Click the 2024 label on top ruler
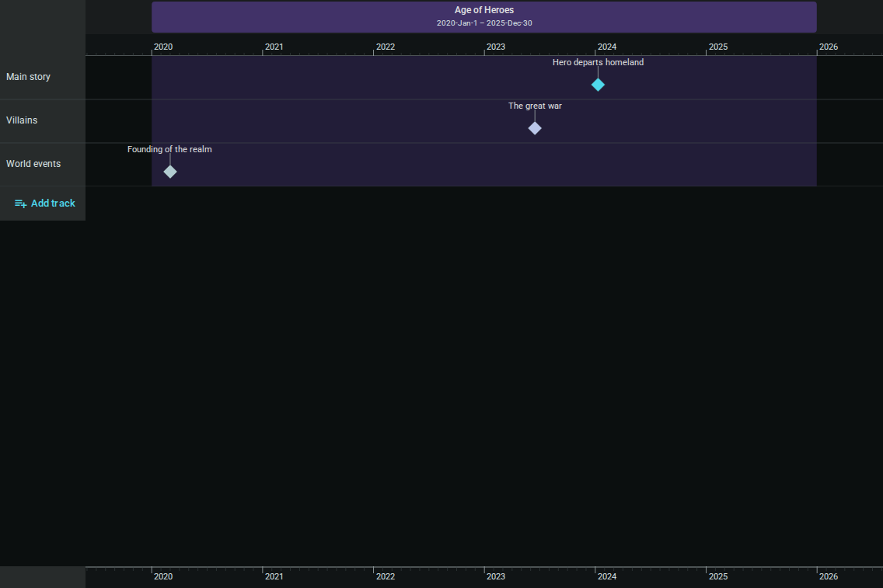The width and height of the screenshot is (883, 588). pos(607,47)
